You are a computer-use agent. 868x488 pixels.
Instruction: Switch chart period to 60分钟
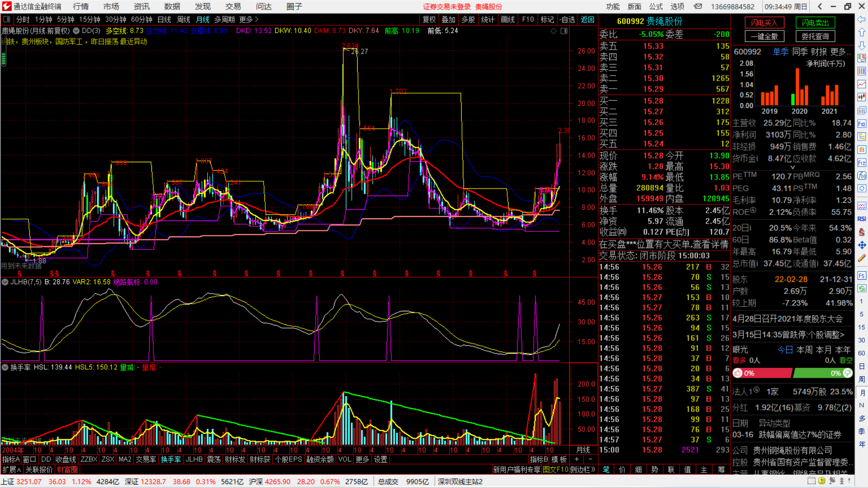coord(142,19)
